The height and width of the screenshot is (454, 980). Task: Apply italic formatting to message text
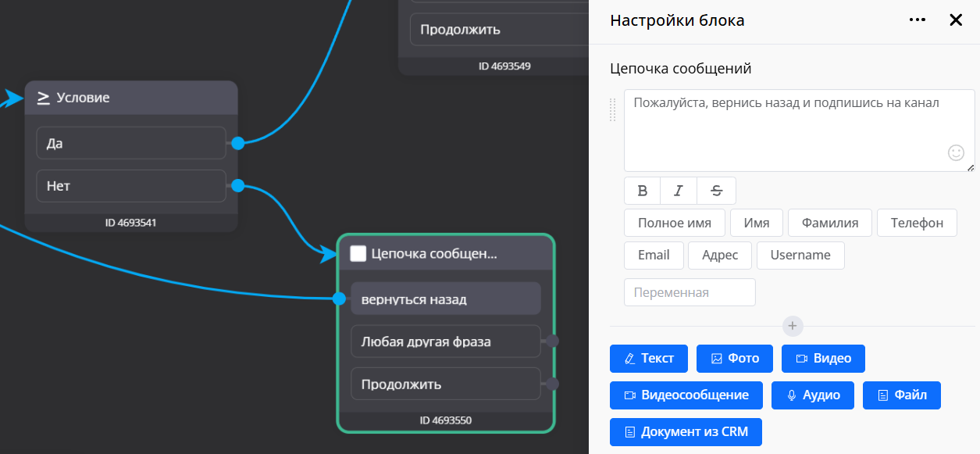[x=679, y=191]
